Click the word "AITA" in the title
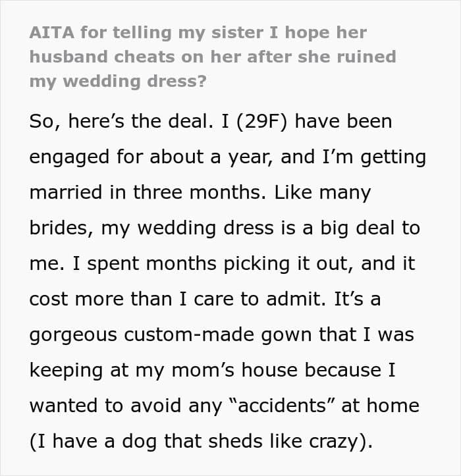This screenshot has height=476, width=461. (51, 32)
